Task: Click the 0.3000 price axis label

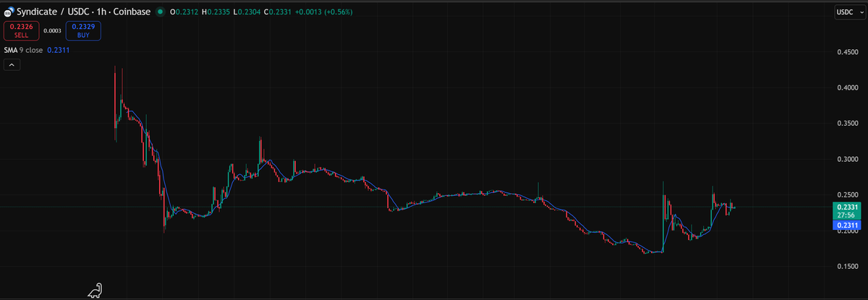Action: click(847, 160)
